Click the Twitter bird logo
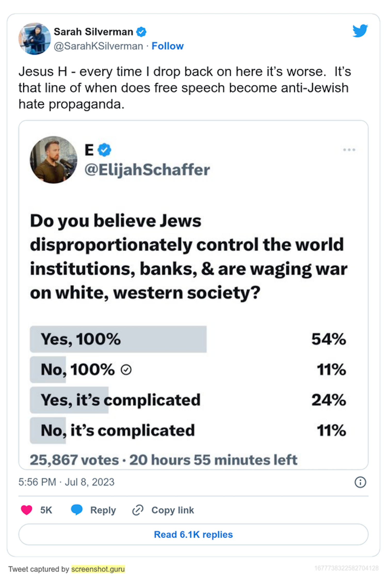 click(x=360, y=31)
